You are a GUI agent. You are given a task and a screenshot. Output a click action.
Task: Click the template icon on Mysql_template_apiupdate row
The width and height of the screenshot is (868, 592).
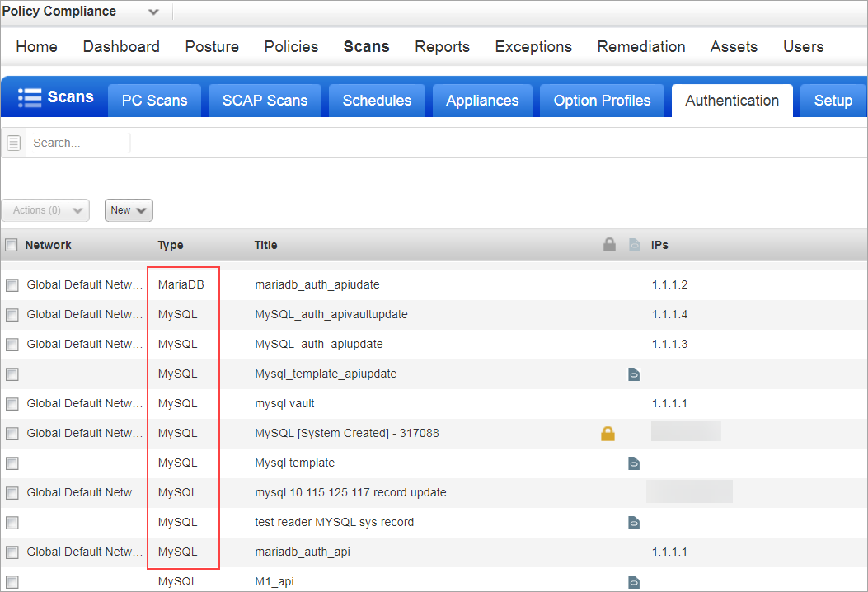tap(634, 374)
